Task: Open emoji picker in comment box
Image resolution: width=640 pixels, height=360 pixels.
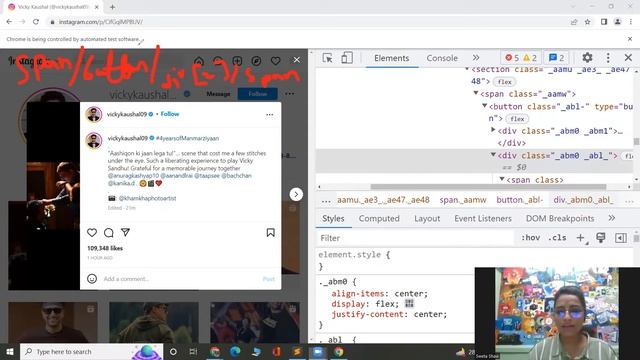Action: click(92, 278)
